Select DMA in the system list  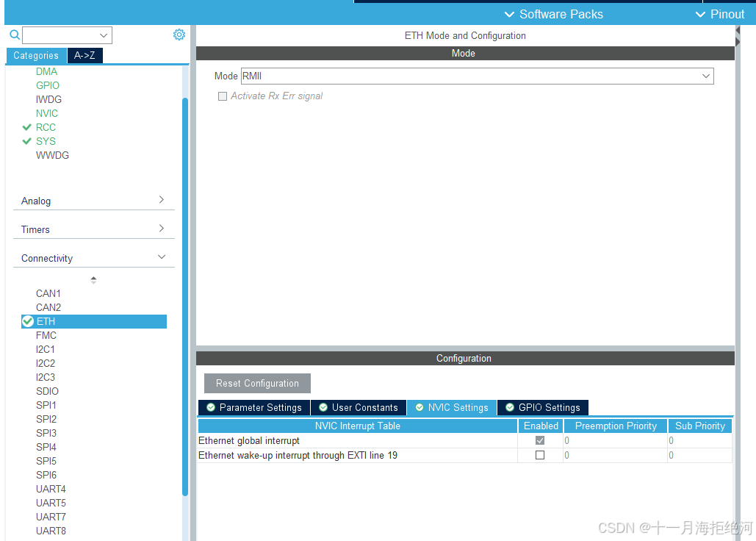click(47, 71)
